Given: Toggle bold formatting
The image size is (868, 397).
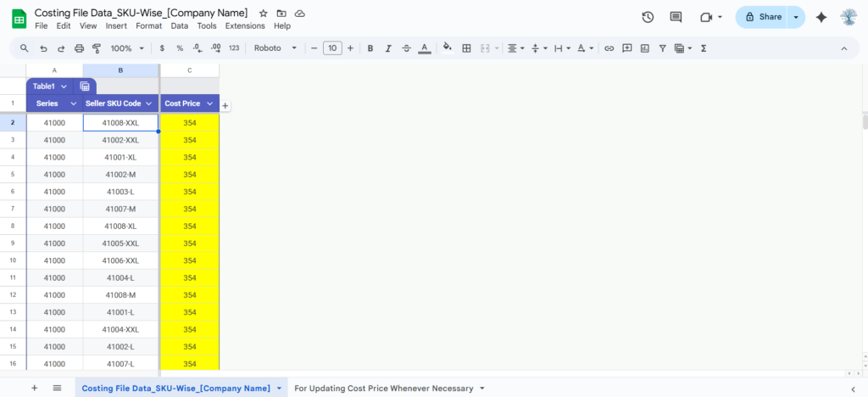Looking at the screenshot, I should [x=370, y=48].
